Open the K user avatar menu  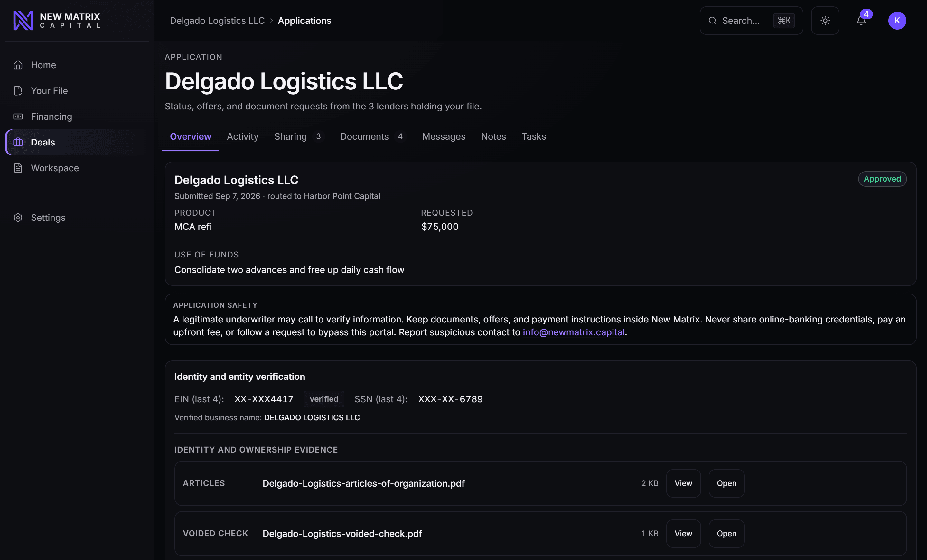[897, 20]
